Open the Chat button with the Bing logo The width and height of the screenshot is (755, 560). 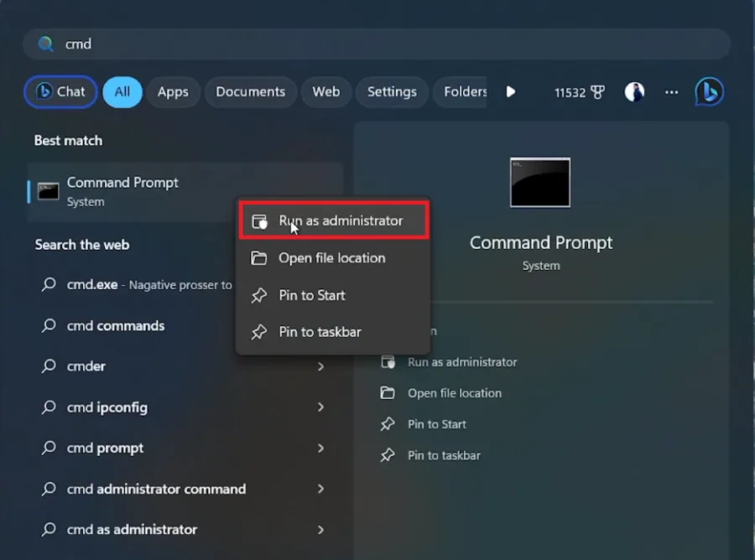tap(60, 91)
